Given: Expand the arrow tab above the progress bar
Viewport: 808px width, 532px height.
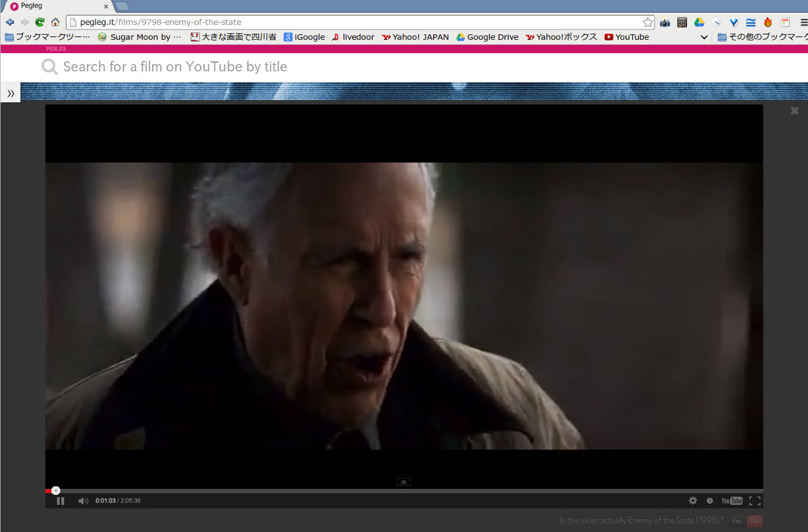Looking at the screenshot, I should tap(403, 481).
